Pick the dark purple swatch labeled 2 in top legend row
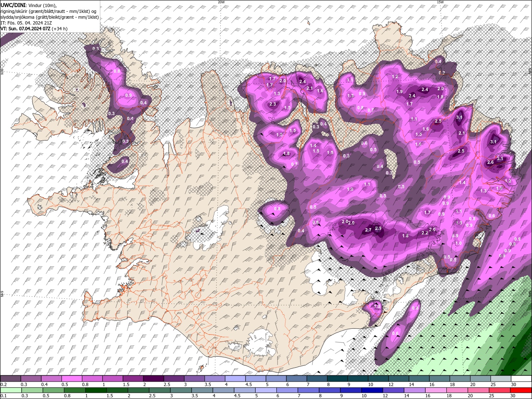Image resolution: width=532 pixels, height=399 pixels. coord(153,379)
